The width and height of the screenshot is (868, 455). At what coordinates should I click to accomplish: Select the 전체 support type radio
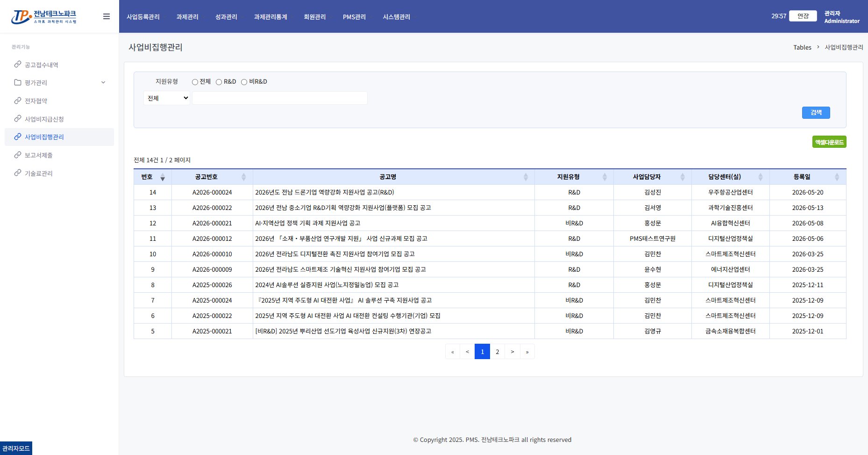pyautogui.click(x=195, y=82)
